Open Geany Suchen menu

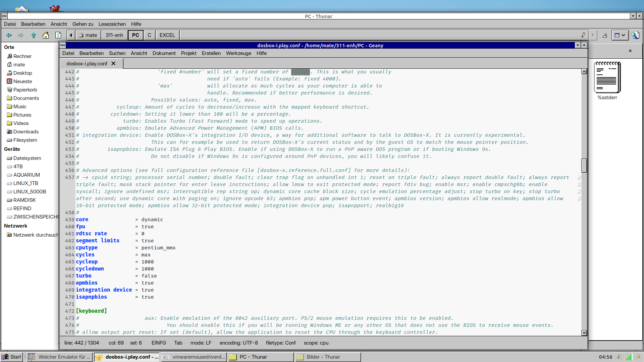[117, 53]
